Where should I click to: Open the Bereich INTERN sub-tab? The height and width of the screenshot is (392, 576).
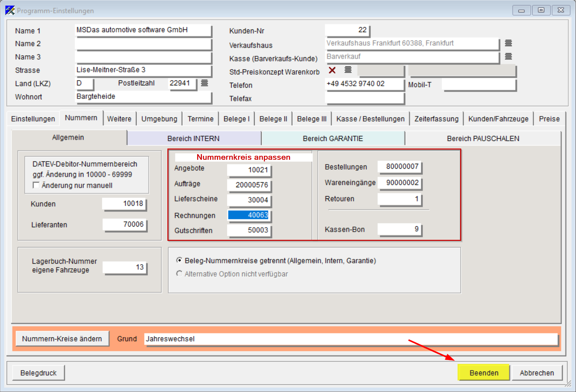(194, 139)
